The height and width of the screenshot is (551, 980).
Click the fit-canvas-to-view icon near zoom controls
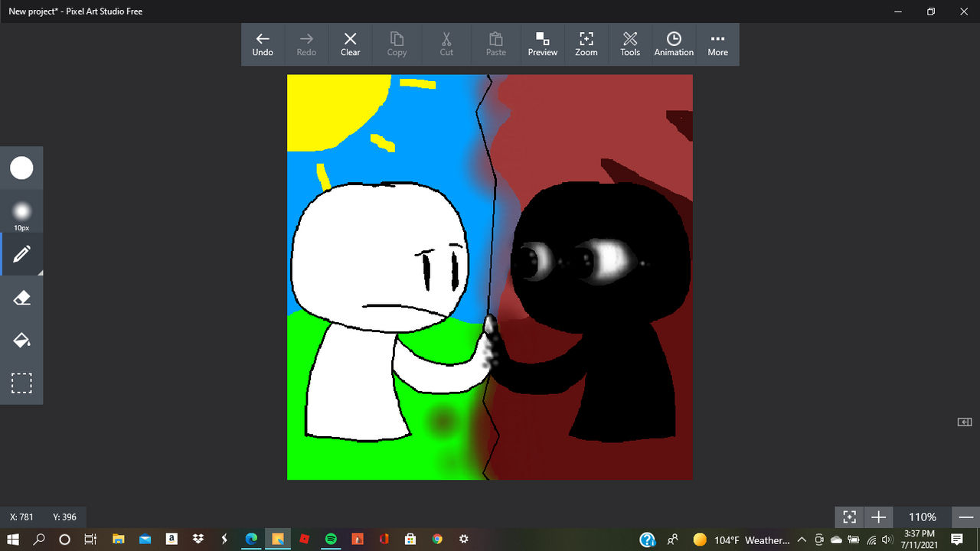[849, 517]
